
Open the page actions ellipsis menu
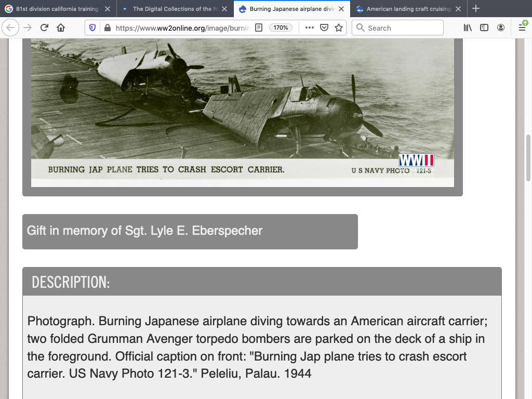pyautogui.click(x=310, y=28)
